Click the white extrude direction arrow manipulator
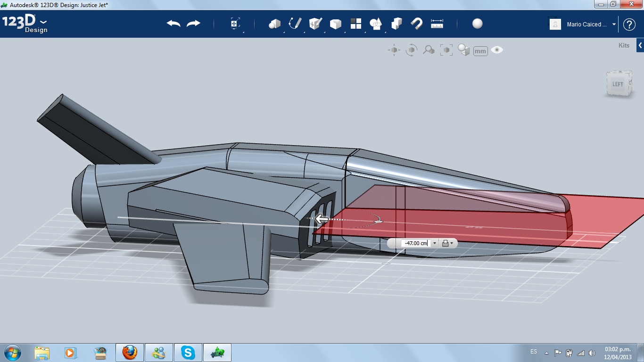Image resolution: width=644 pixels, height=362 pixels. (322, 219)
